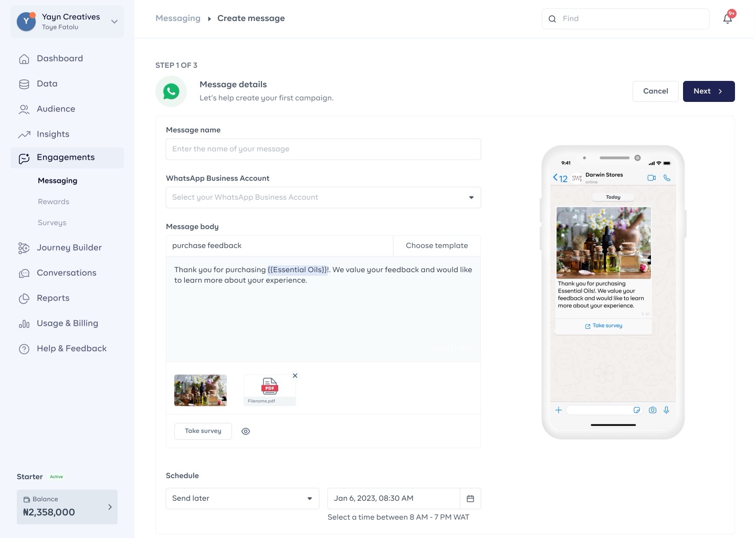Click video call icon in phone preview
756x538 pixels.
point(652,178)
